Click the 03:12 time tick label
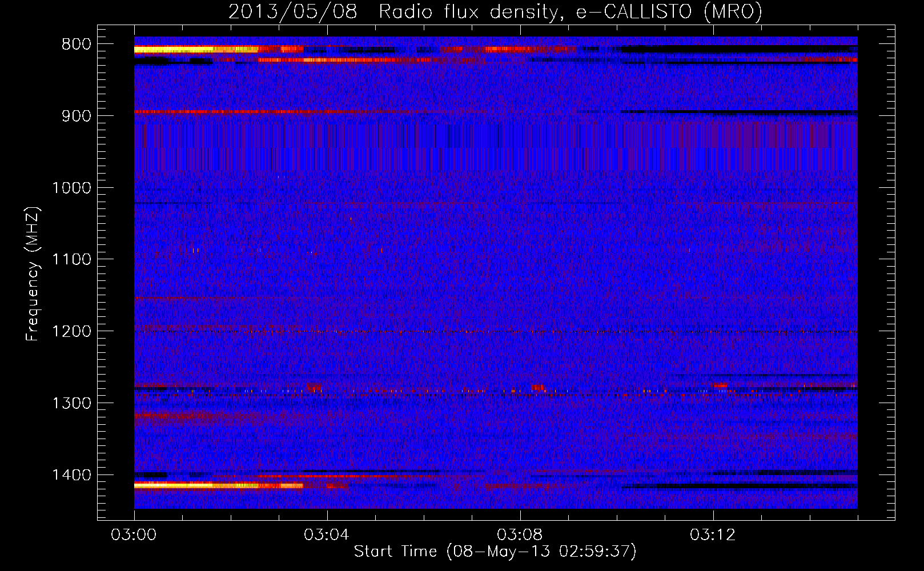The width and height of the screenshot is (924, 571). click(713, 535)
